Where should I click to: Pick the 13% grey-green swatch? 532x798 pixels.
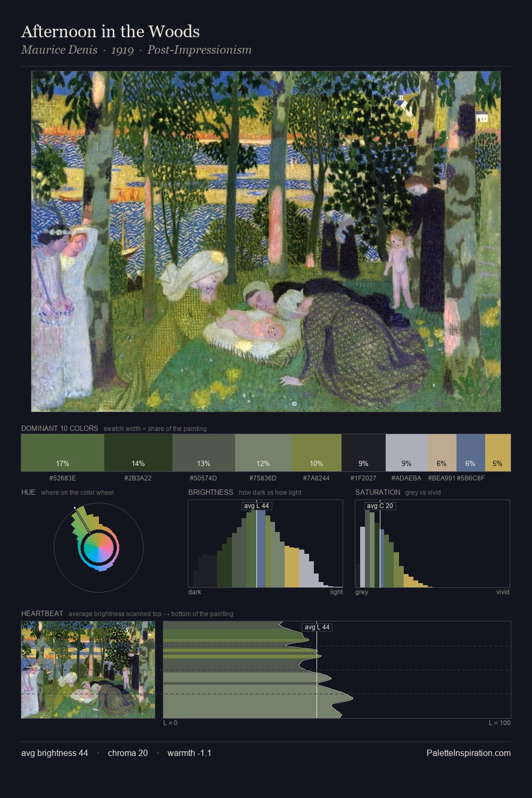click(x=204, y=453)
